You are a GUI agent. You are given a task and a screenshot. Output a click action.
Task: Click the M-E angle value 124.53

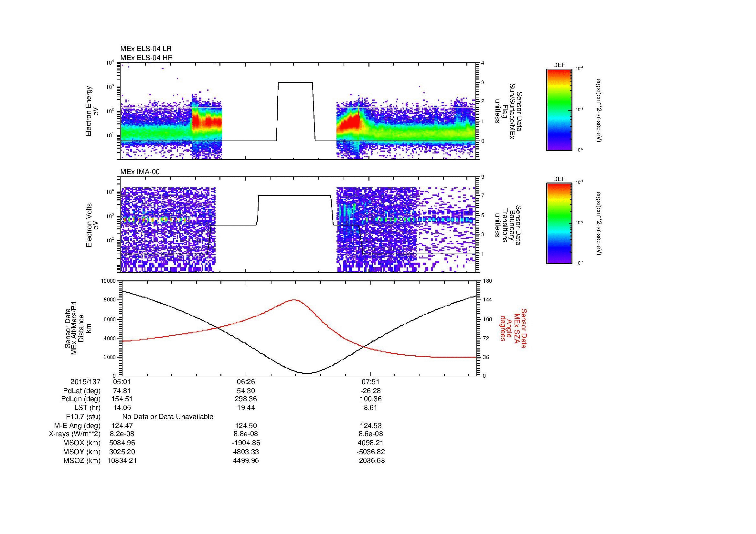point(371,426)
